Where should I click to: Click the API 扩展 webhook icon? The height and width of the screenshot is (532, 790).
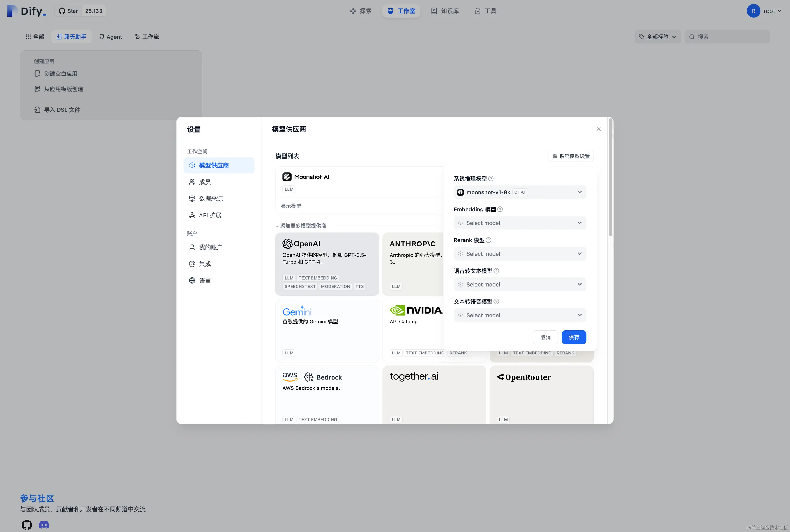192,215
